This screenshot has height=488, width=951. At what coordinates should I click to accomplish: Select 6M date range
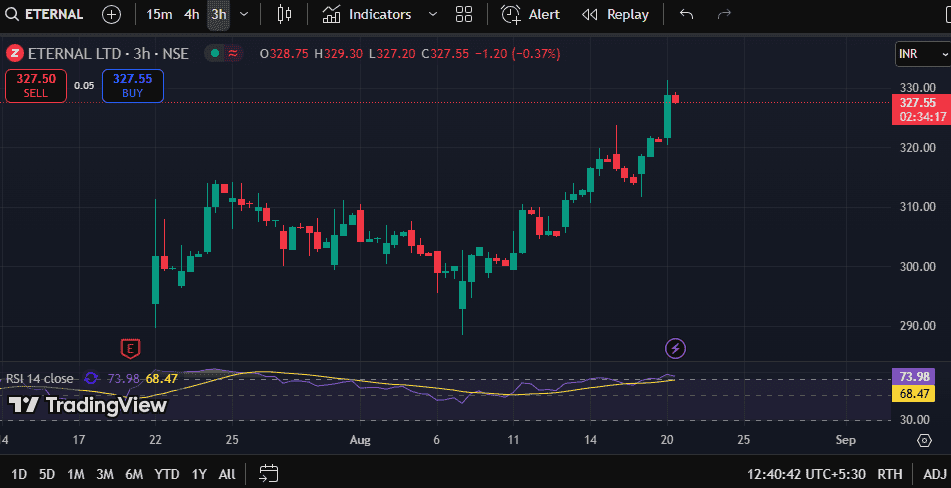click(134, 474)
